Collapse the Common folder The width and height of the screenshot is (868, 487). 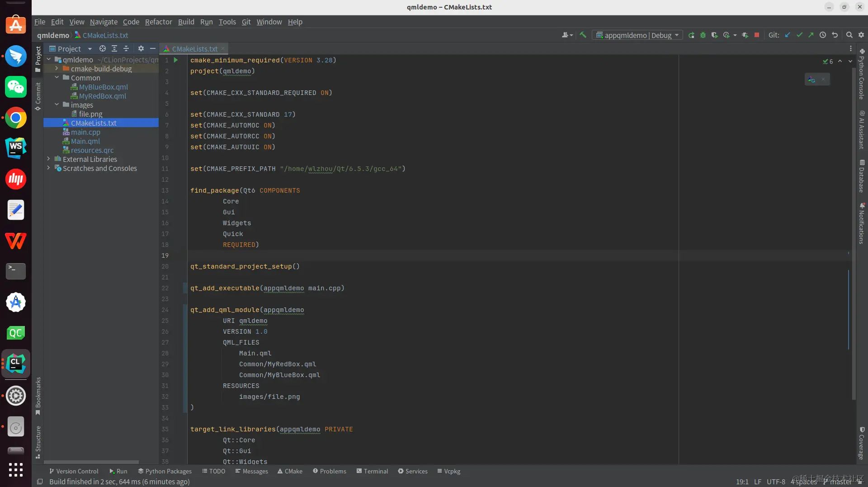[x=57, y=78]
